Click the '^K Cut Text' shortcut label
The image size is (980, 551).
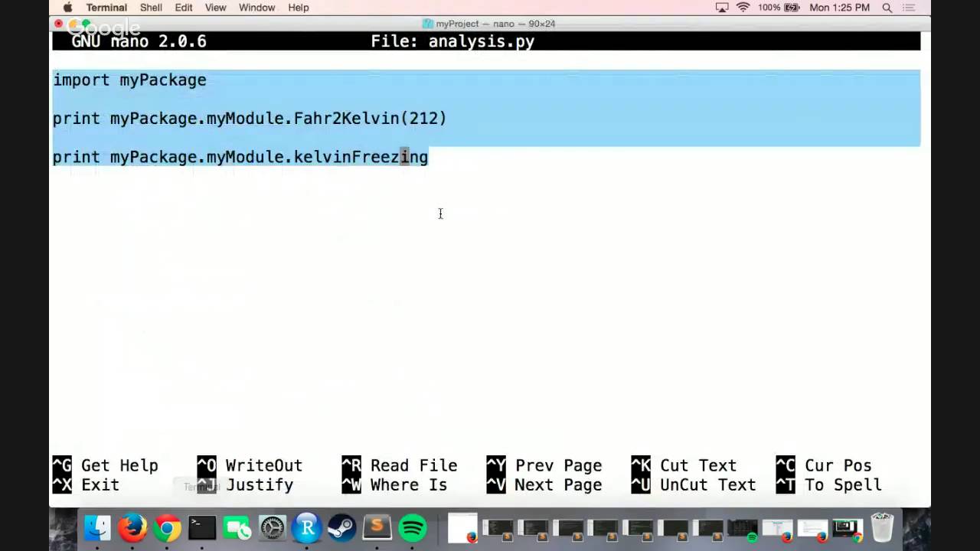pyautogui.click(x=684, y=465)
